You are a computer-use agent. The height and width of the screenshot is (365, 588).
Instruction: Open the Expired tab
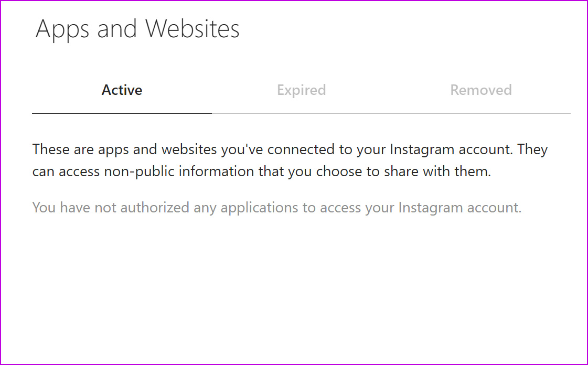click(302, 90)
